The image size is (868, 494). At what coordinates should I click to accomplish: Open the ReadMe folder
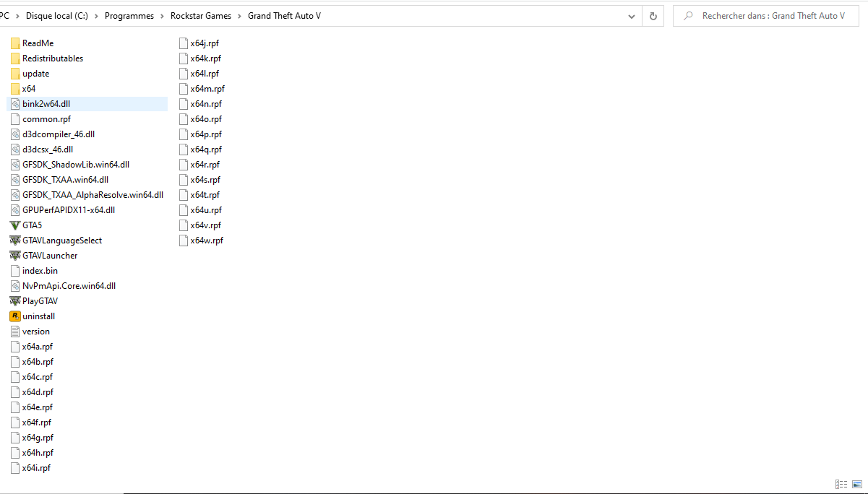point(38,43)
